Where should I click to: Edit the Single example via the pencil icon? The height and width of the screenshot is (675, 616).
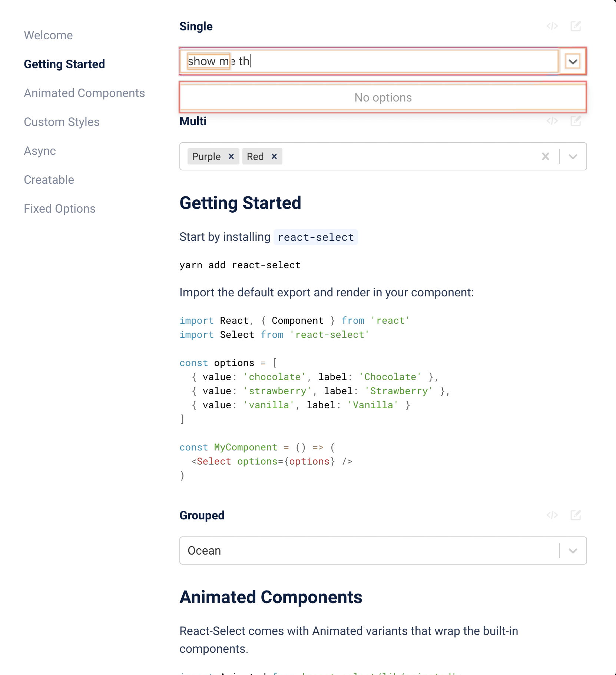pyautogui.click(x=575, y=26)
